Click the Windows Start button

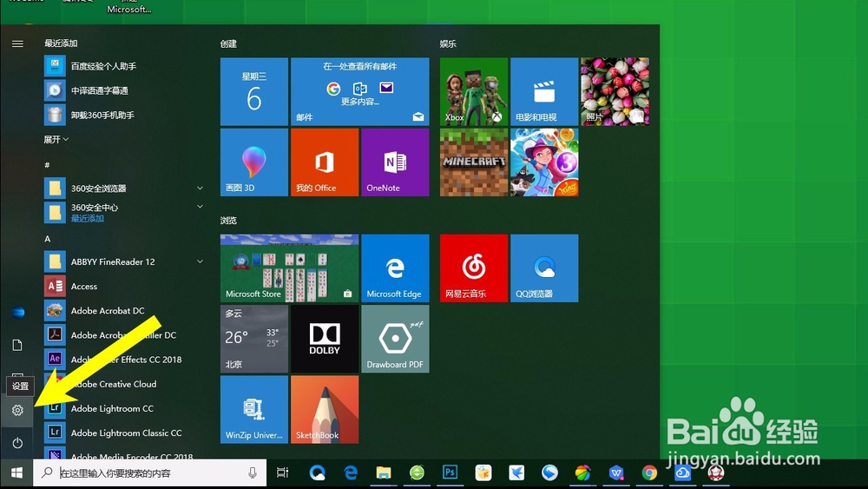point(16,473)
